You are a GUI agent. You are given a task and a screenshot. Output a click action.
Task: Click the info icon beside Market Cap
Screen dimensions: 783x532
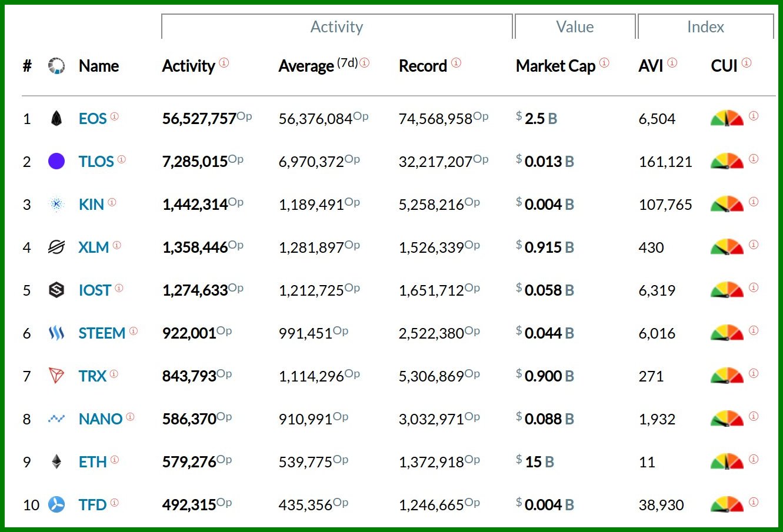click(x=604, y=63)
